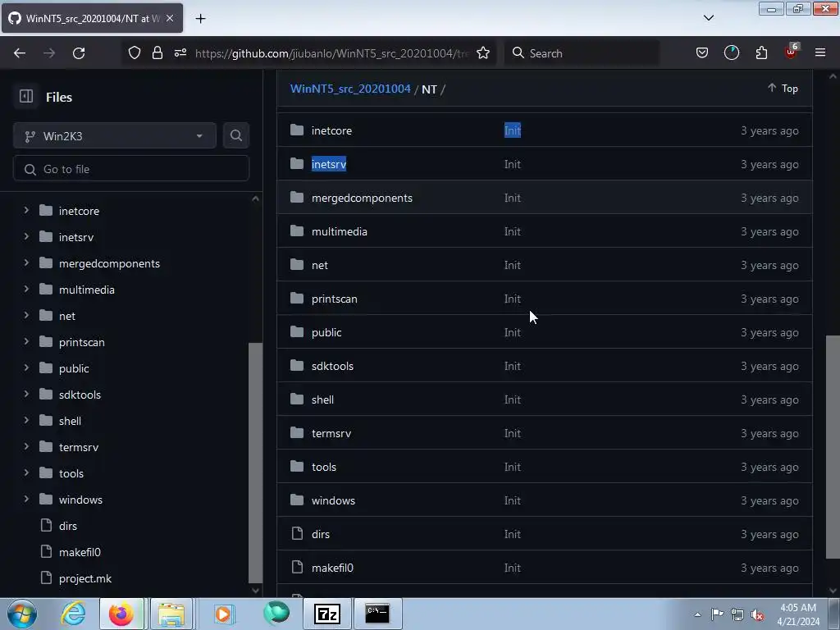840x630 pixels.
Task: Expand tools folder in the file tree
Action: pyautogui.click(x=26, y=472)
